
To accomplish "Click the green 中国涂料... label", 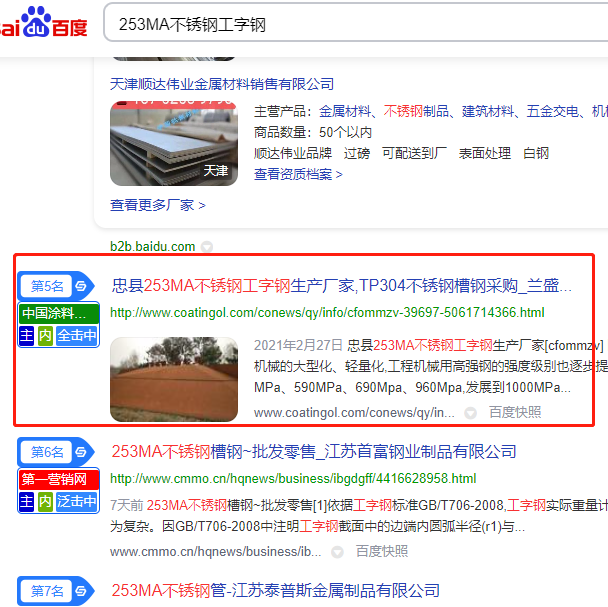I will point(59,313).
